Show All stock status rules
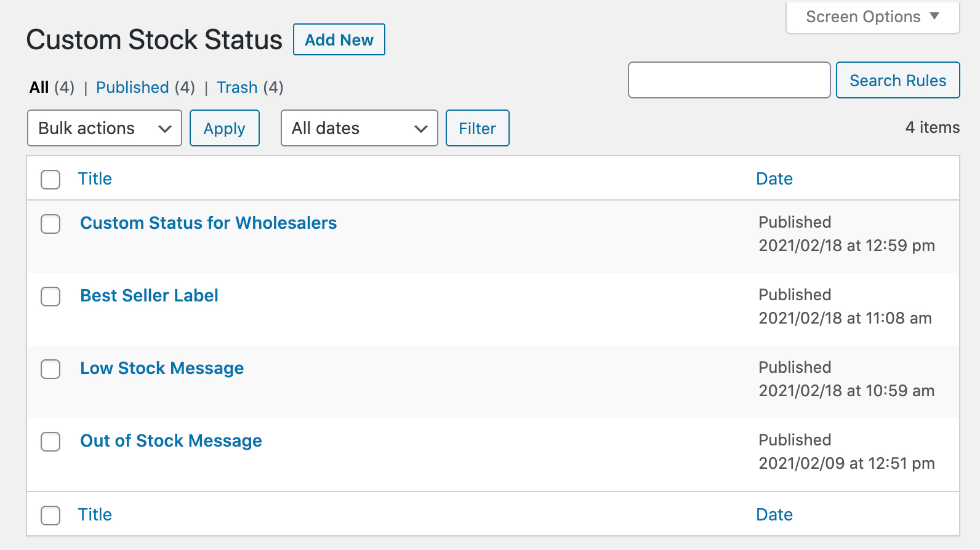This screenshot has width=980, height=550. coord(39,87)
